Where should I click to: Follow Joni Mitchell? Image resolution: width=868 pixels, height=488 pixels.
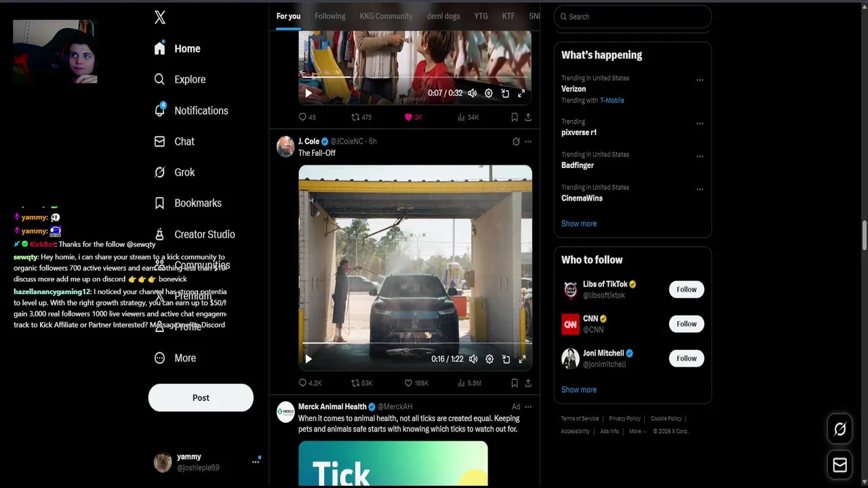click(686, 359)
